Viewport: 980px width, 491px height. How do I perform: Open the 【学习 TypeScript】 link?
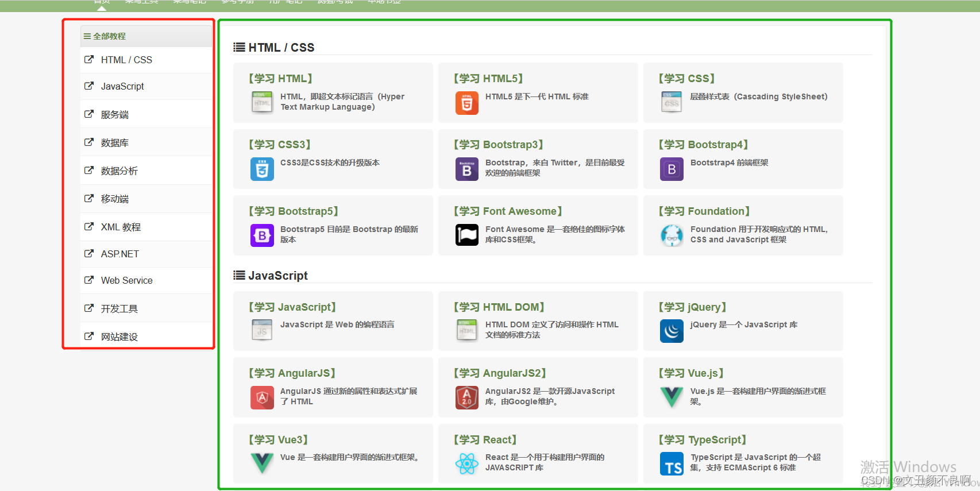[x=702, y=440]
